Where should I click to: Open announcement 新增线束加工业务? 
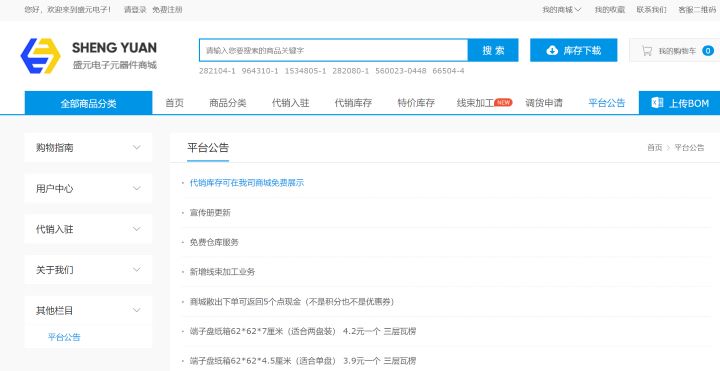click(222, 272)
